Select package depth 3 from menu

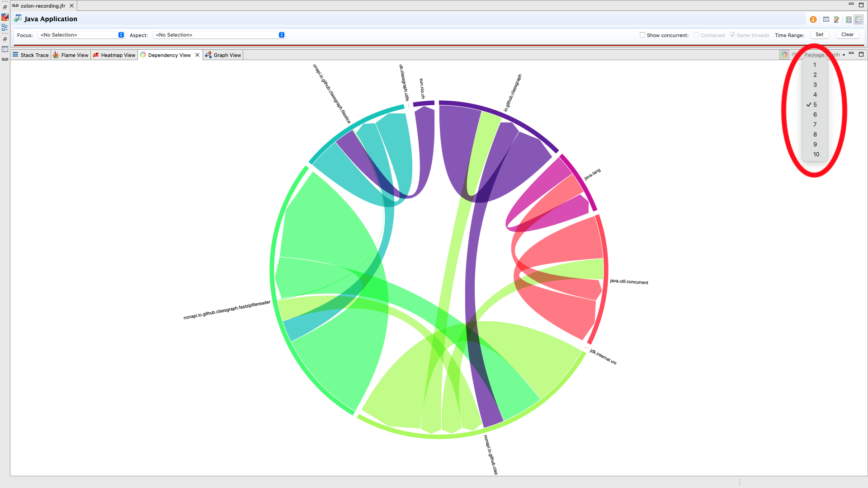(x=815, y=85)
